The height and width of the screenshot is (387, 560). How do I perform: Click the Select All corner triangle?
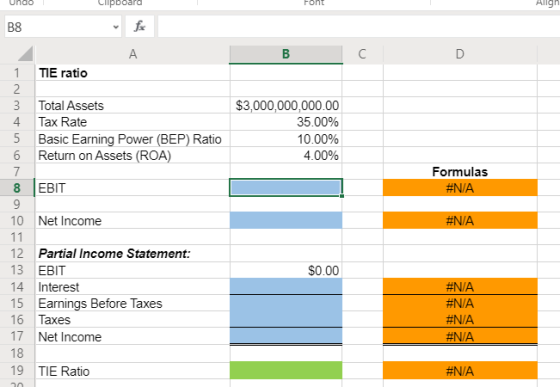[x=26, y=54]
